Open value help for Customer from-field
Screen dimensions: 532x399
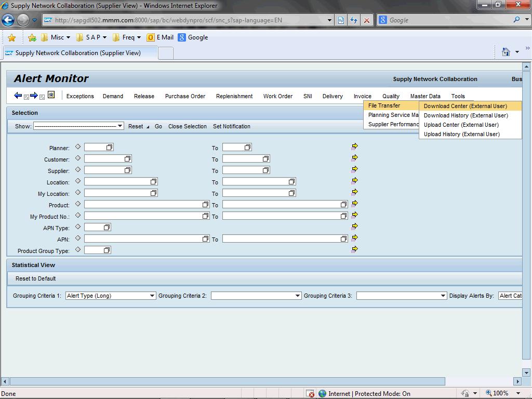[x=128, y=159]
